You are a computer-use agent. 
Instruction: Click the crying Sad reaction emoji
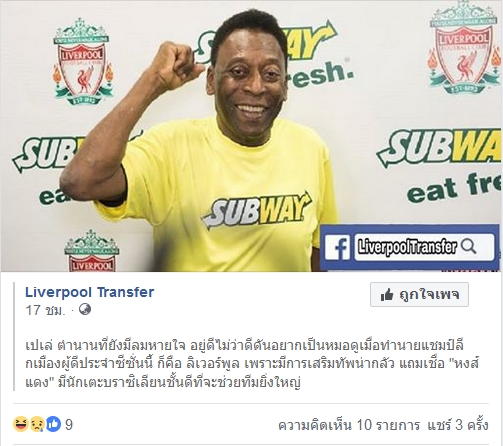coord(37,424)
